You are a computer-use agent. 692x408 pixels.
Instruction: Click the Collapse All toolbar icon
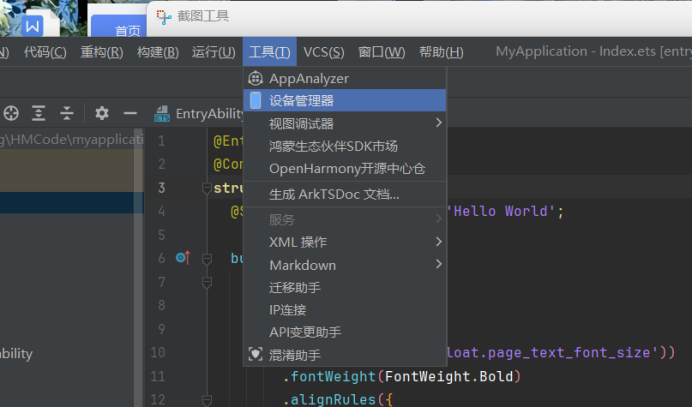point(67,113)
